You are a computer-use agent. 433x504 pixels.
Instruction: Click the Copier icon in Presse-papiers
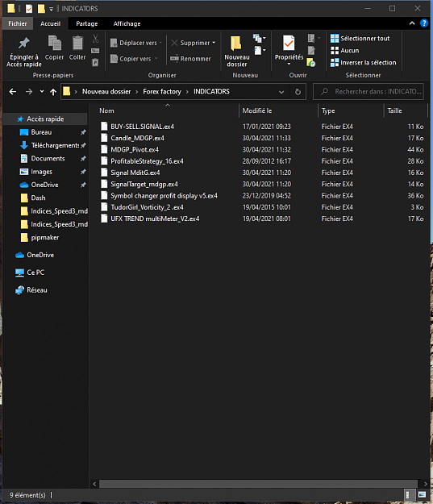point(54,43)
